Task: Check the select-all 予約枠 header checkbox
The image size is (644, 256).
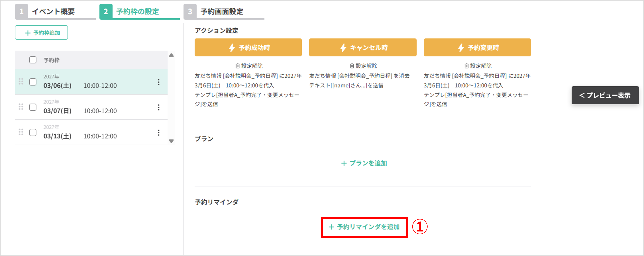Action: [33, 60]
